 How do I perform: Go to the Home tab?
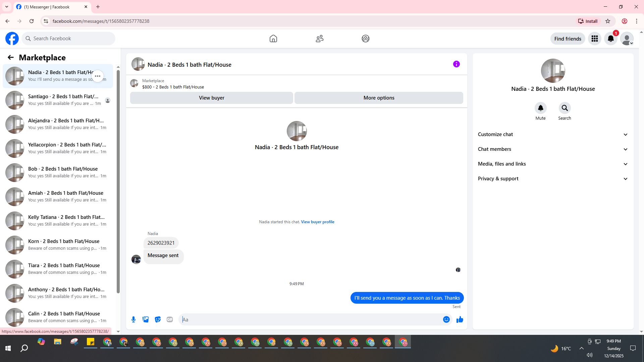273,39
